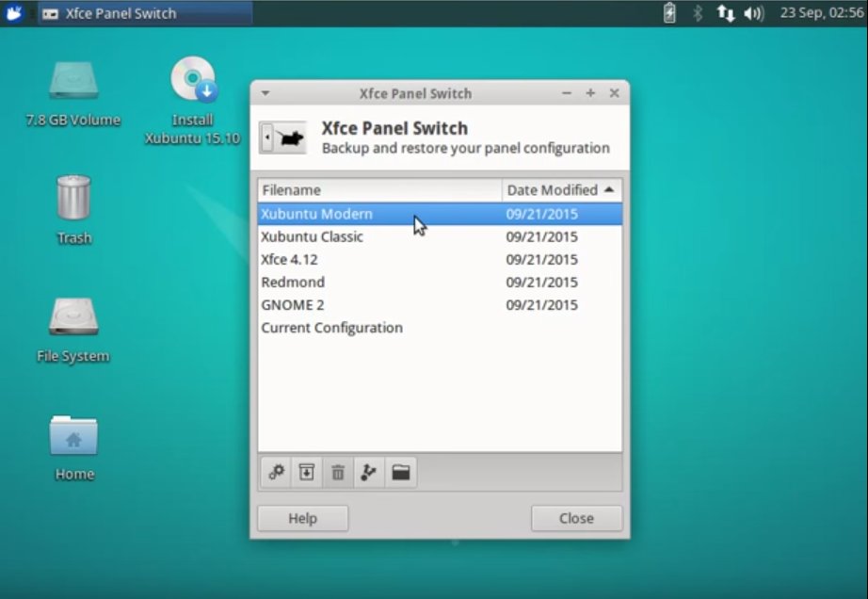Click the Help button
The height and width of the screenshot is (599, 868).
[x=303, y=518]
